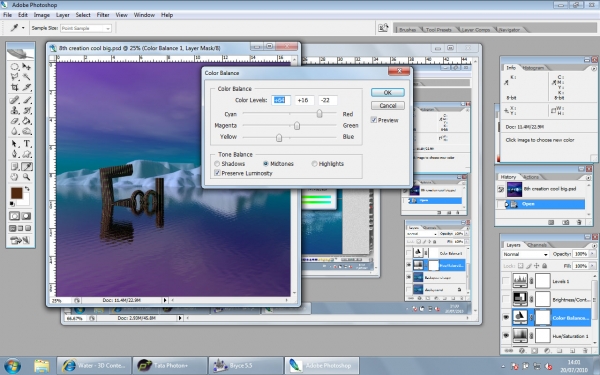Select the Shadows tone balance option
This screenshot has width=600, height=375.
(230, 164)
